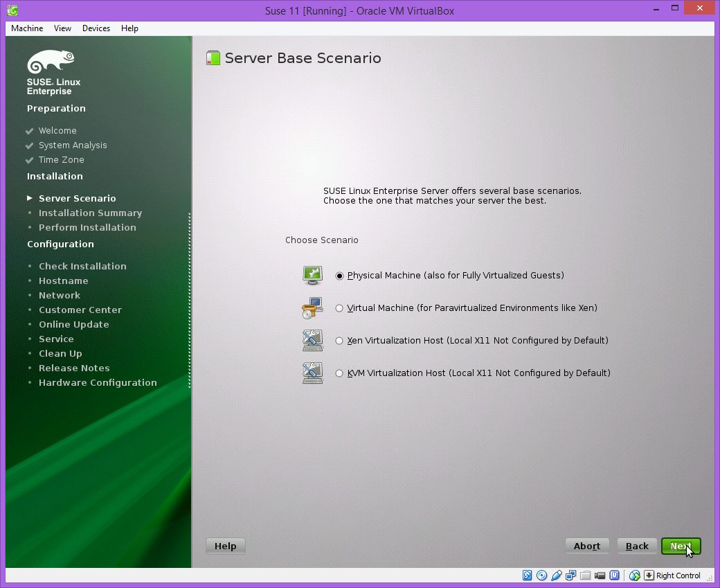Click the installer Help button
Screen dimensions: 720x588
point(226,546)
